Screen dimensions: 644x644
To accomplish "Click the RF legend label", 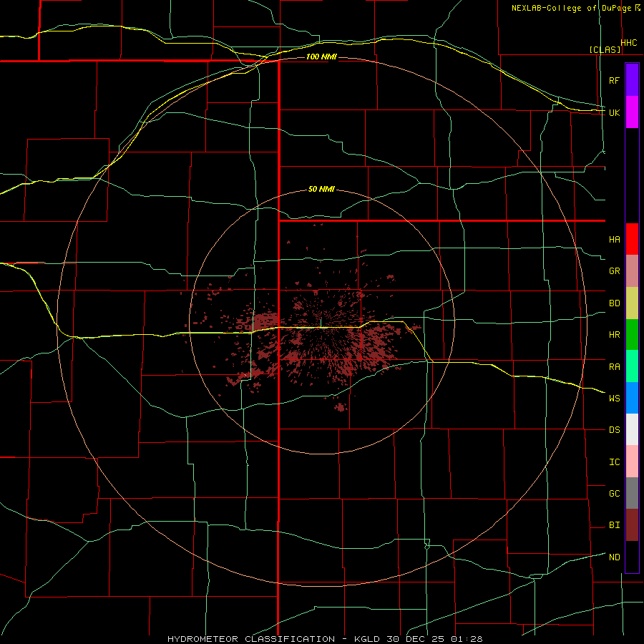I will point(615,80).
